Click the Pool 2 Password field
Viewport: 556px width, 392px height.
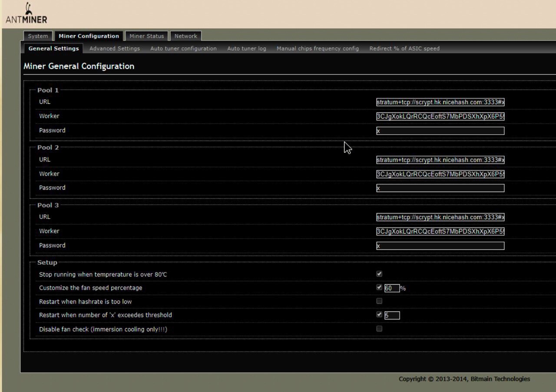click(x=440, y=188)
